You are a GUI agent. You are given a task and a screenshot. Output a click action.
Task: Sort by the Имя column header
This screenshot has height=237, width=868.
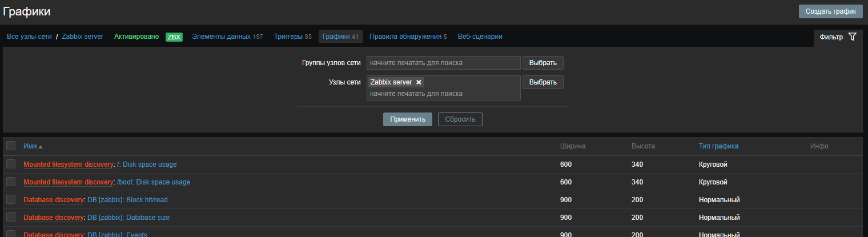pyautogui.click(x=30, y=146)
